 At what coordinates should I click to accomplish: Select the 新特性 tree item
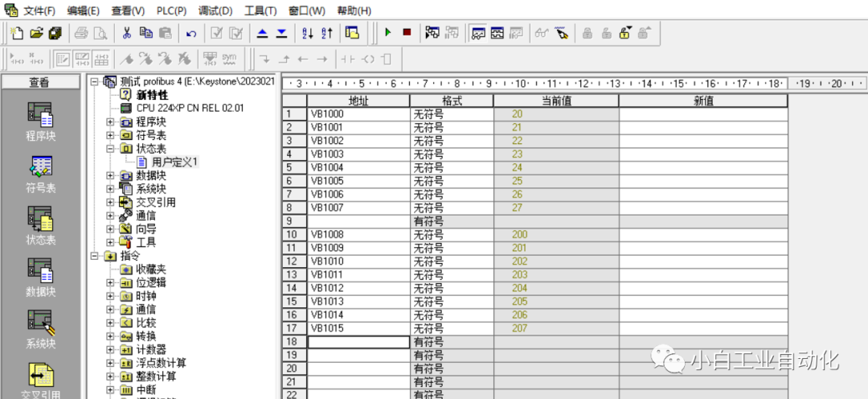tap(152, 95)
